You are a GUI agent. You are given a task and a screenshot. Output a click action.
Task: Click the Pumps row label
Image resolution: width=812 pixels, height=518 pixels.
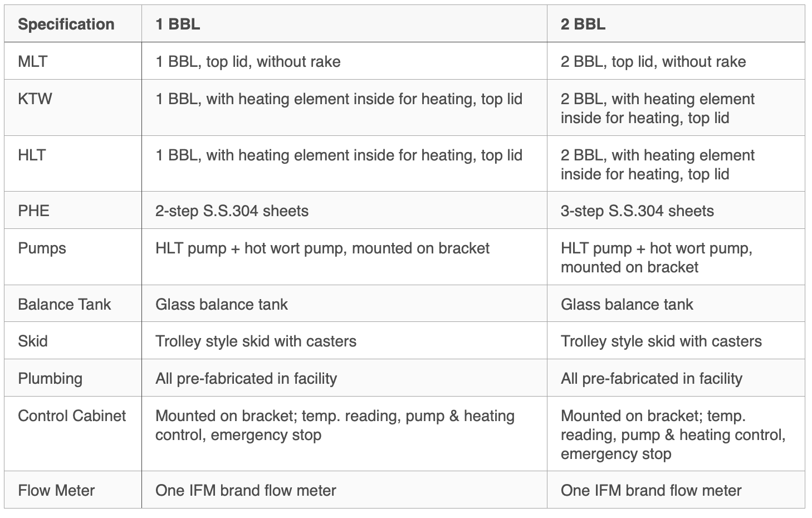42,248
